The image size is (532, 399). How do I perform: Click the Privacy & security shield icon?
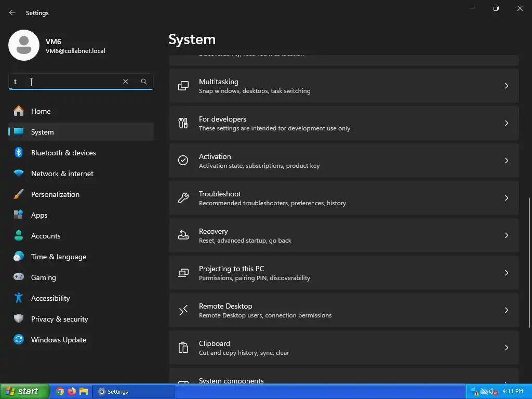point(19,318)
